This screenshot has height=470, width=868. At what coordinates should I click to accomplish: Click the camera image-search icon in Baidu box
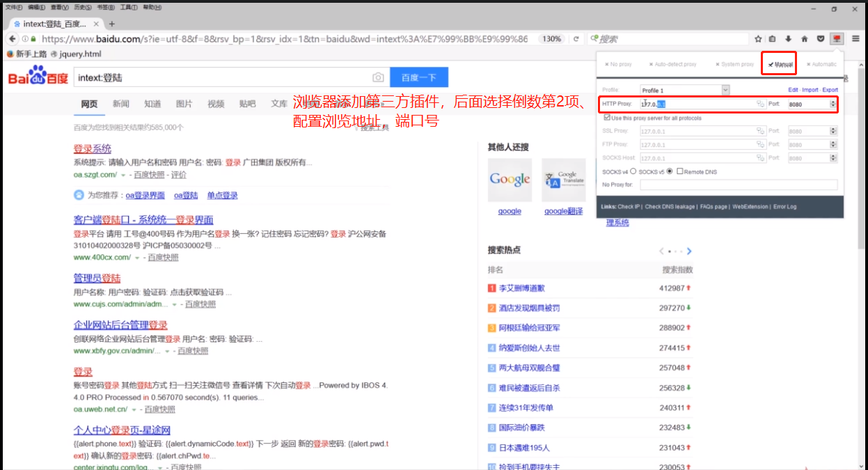[378, 77]
